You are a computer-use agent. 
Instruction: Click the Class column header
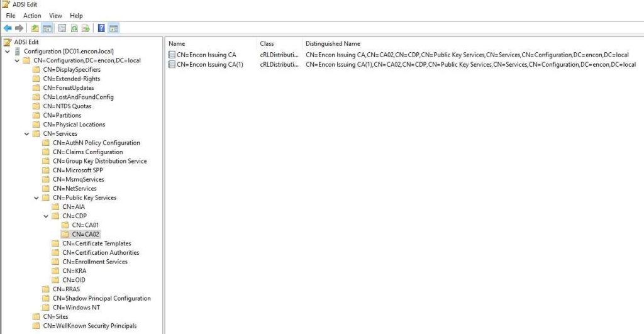pos(267,43)
